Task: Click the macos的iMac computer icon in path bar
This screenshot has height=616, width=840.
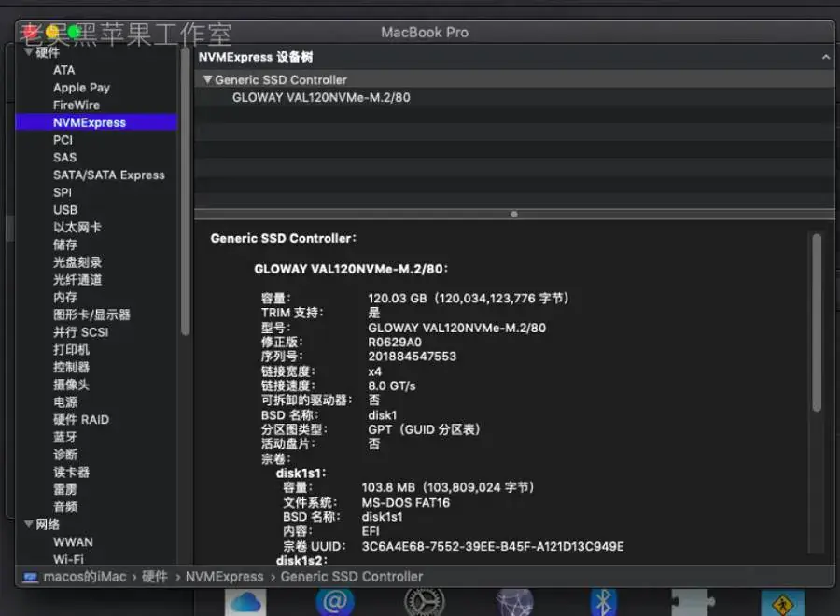Action: click(31, 577)
